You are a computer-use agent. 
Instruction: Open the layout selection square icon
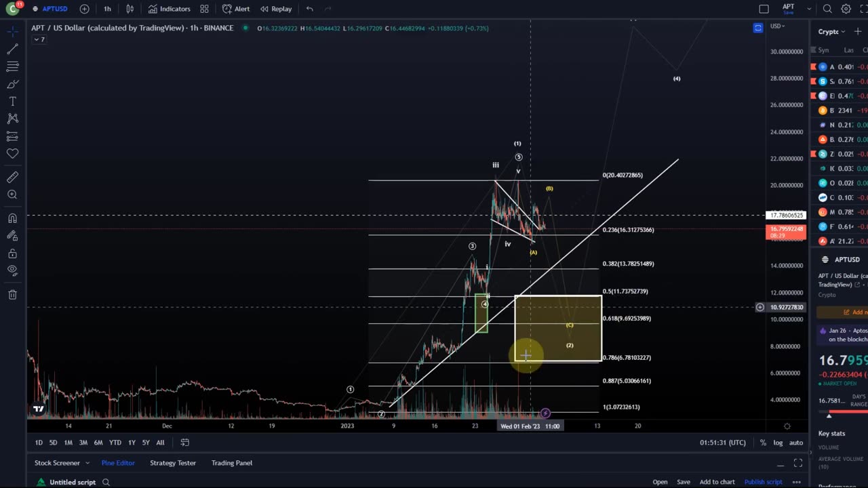click(764, 9)
